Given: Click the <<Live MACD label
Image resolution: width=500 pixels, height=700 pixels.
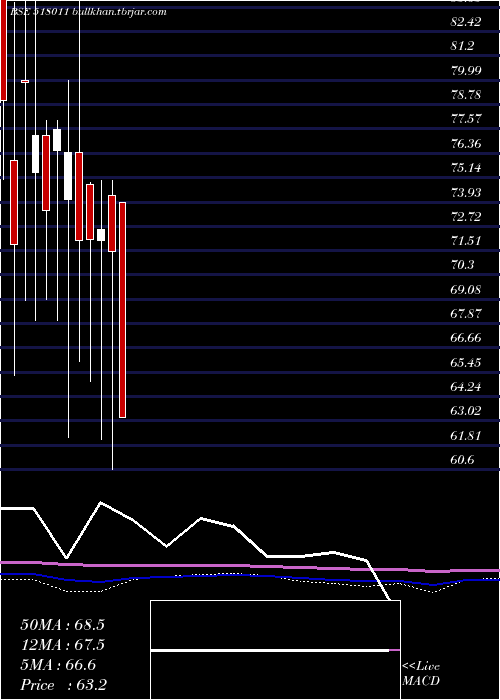Looking at the screenshot, I should [x=421, y=674].
